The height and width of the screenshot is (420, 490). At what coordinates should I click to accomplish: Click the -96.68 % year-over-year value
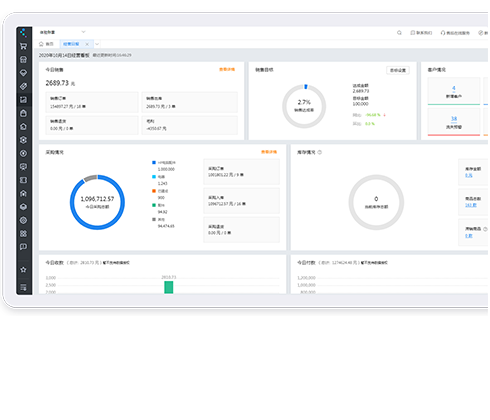(x=373, y=115)
